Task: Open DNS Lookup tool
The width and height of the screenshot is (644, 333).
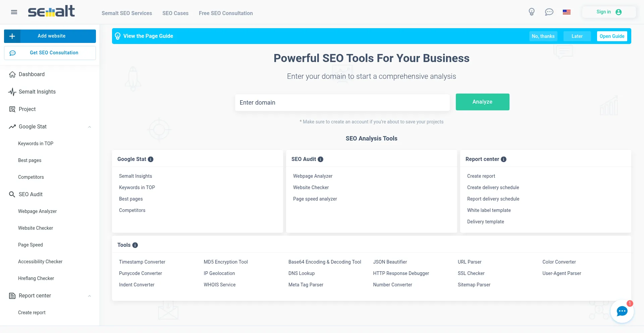Action: [302, 273]
